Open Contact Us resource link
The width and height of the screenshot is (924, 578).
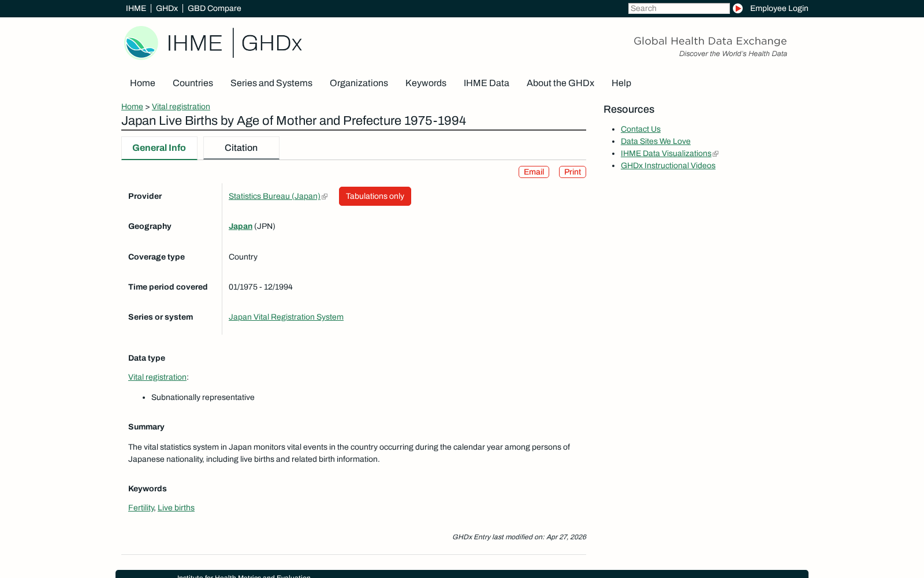pyautogui.click(x=640, y=129)
